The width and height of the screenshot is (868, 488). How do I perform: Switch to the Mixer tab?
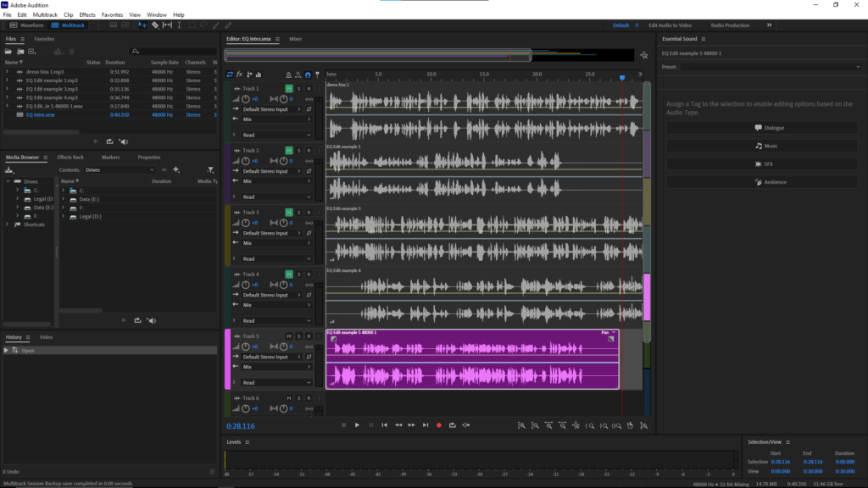pos(295,39)
